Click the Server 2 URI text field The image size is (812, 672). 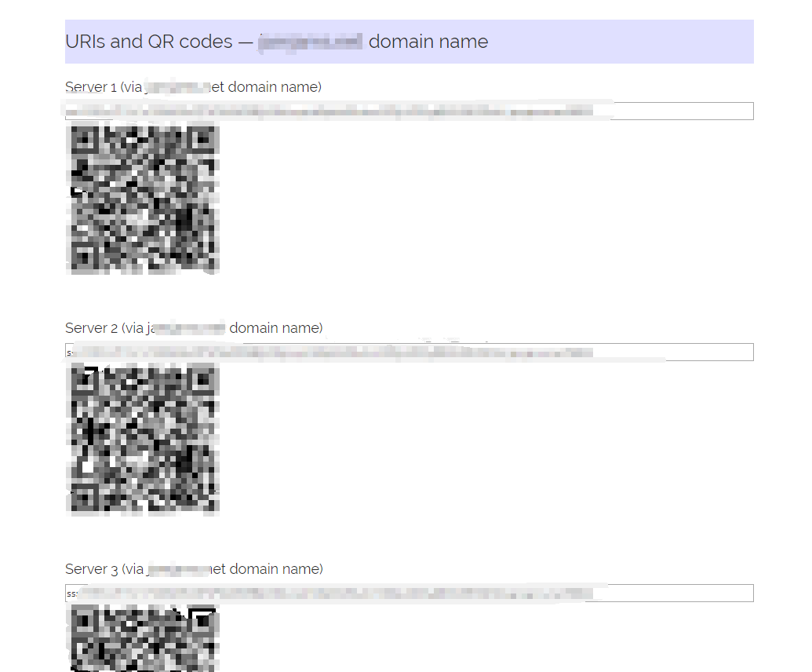pyautogui.click(x=409, y=352)
